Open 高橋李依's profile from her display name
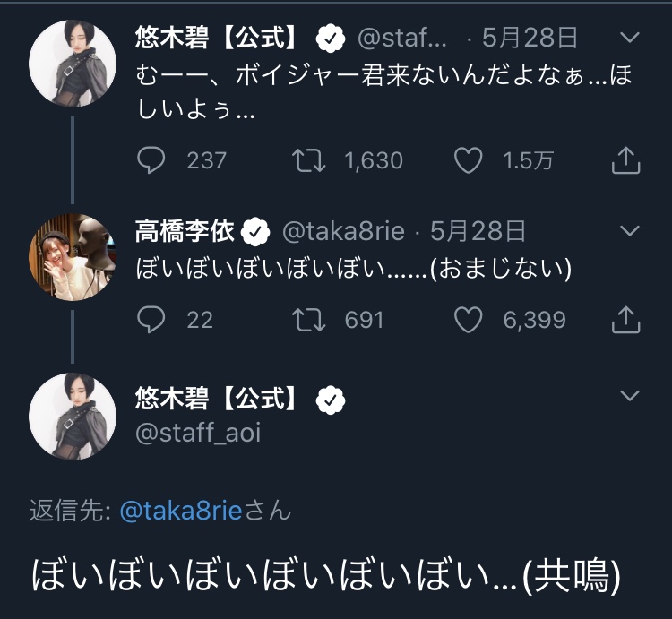 [185, 232]
